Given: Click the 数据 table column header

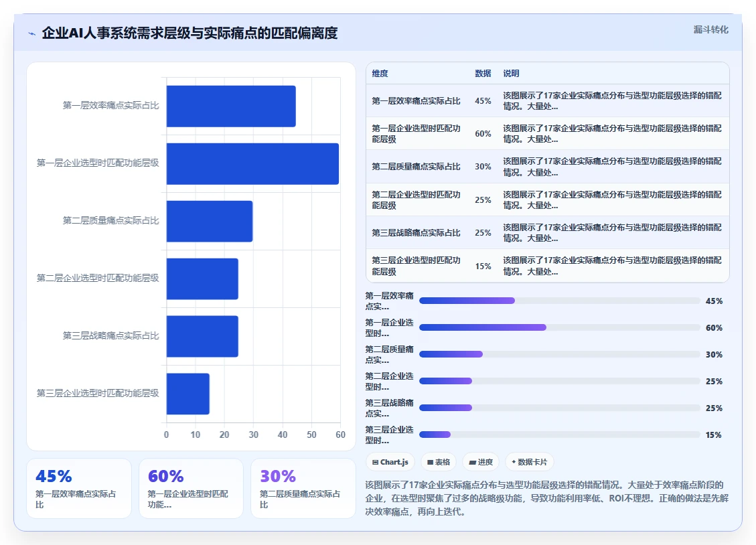Looking at the screenshot, I should [483, 74].
